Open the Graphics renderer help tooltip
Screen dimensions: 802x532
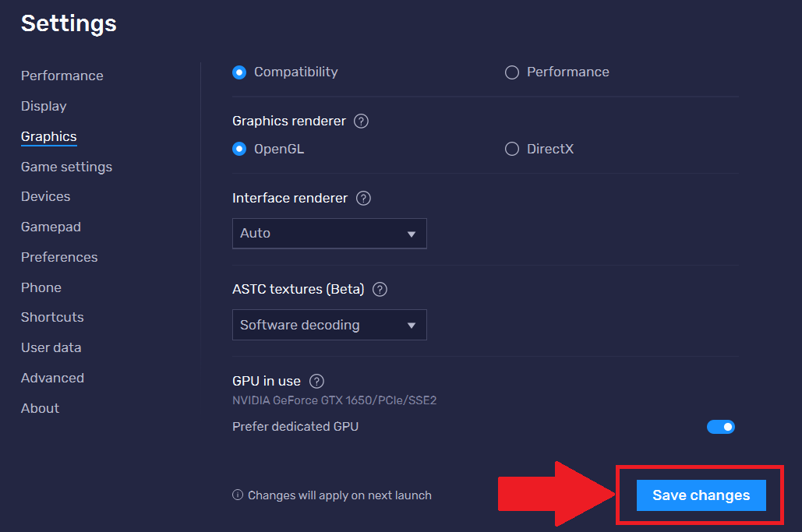(x=361, y=121)
